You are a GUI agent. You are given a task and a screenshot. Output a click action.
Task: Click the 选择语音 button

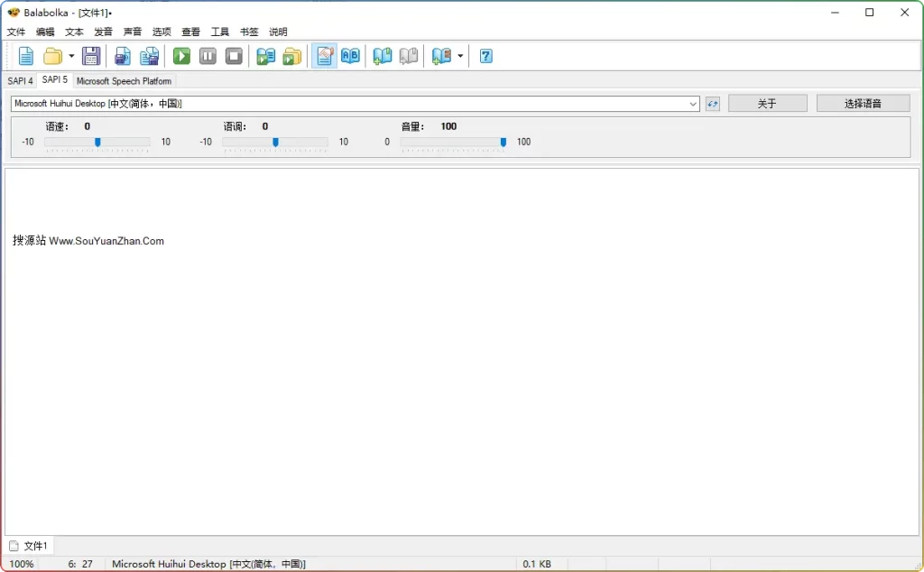coord(863,104)
